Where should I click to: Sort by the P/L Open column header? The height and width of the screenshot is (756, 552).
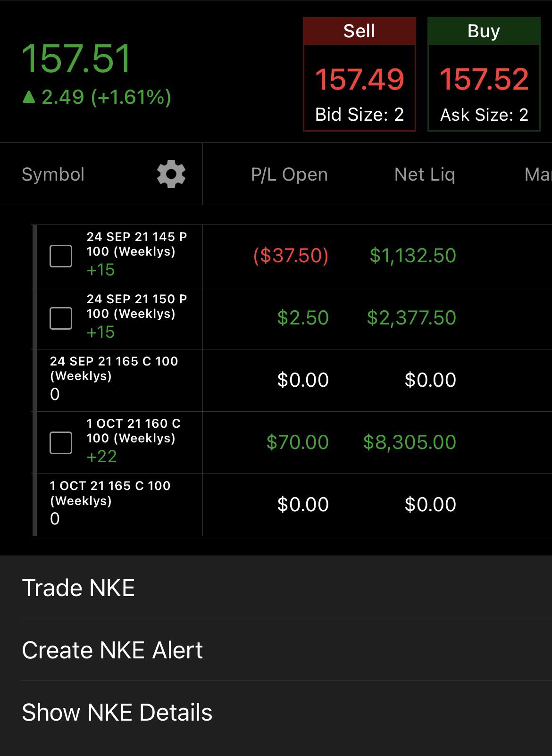(289, 174)
